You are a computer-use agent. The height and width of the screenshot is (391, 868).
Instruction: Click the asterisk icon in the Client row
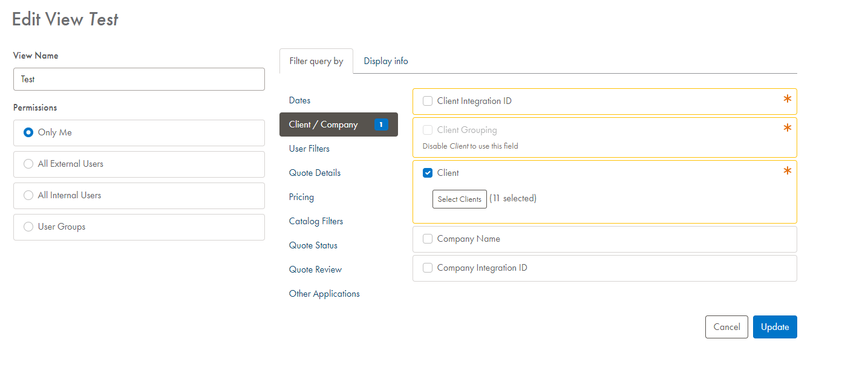pos(787,172)
